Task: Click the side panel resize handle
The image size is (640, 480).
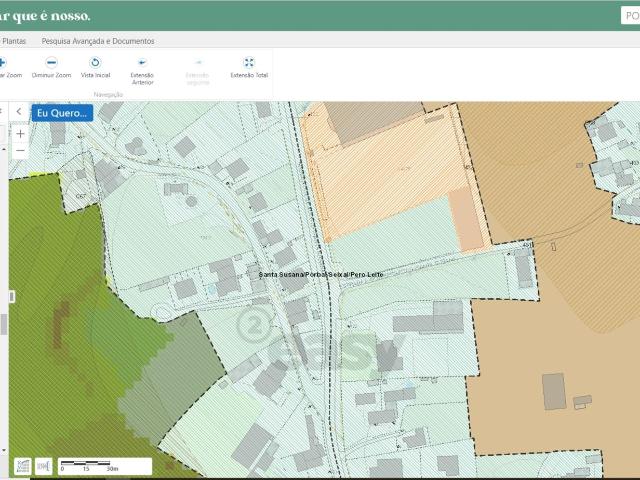Action: pos(12,297)
